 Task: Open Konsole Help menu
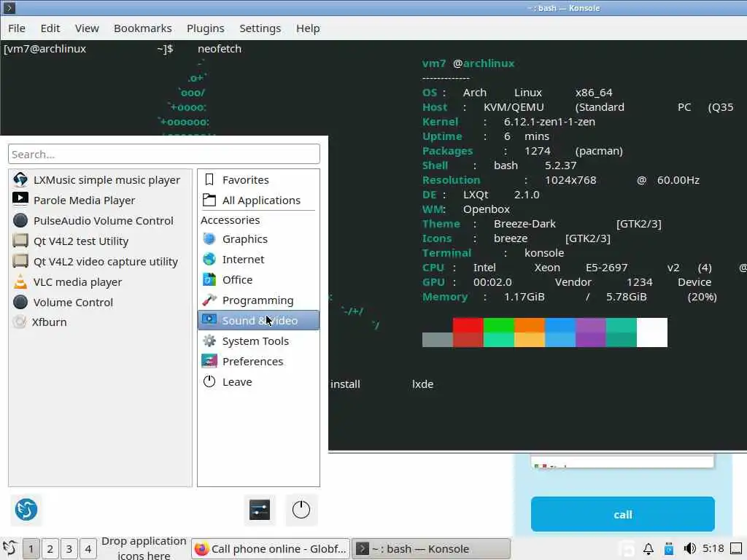tap(308, 28)
